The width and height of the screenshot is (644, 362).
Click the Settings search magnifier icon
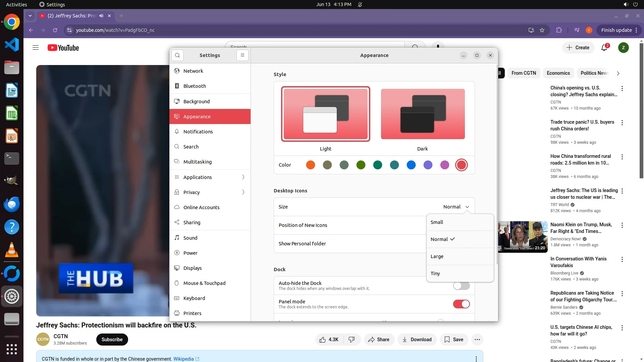tap(177, 55)
